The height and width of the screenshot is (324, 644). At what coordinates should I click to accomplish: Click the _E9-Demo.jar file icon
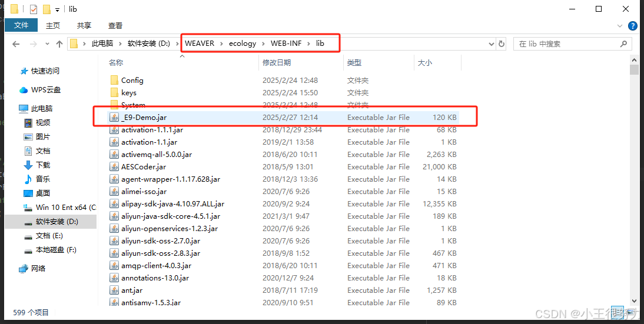pyautogui.click(x=114, y=117)
